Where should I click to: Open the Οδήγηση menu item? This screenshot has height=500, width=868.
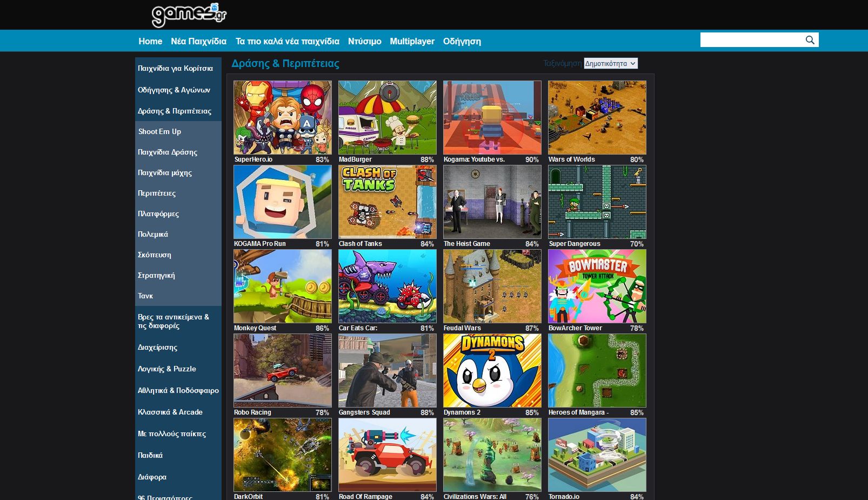(462, 41)
